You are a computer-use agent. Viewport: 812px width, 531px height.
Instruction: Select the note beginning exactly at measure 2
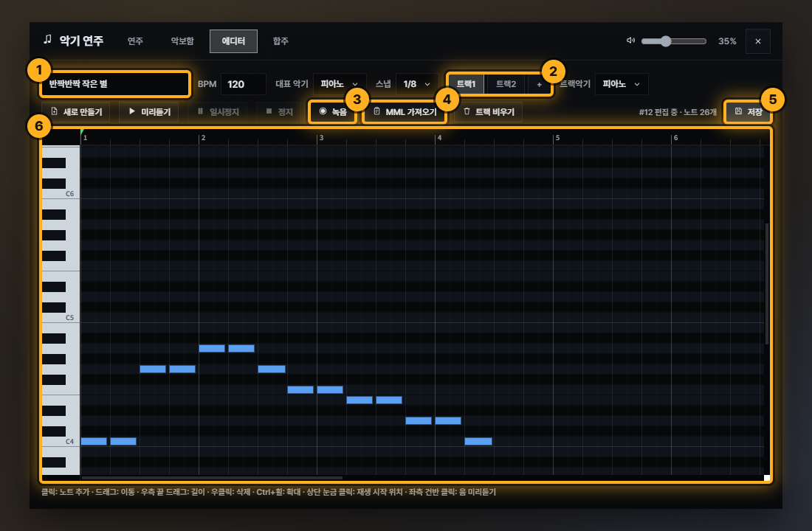click(x=212, y=348)
